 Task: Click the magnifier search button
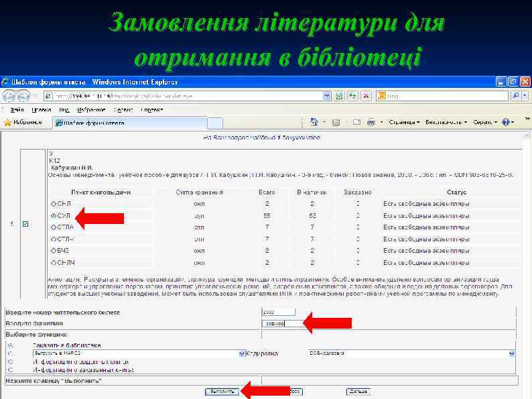(x=516, y=96)
